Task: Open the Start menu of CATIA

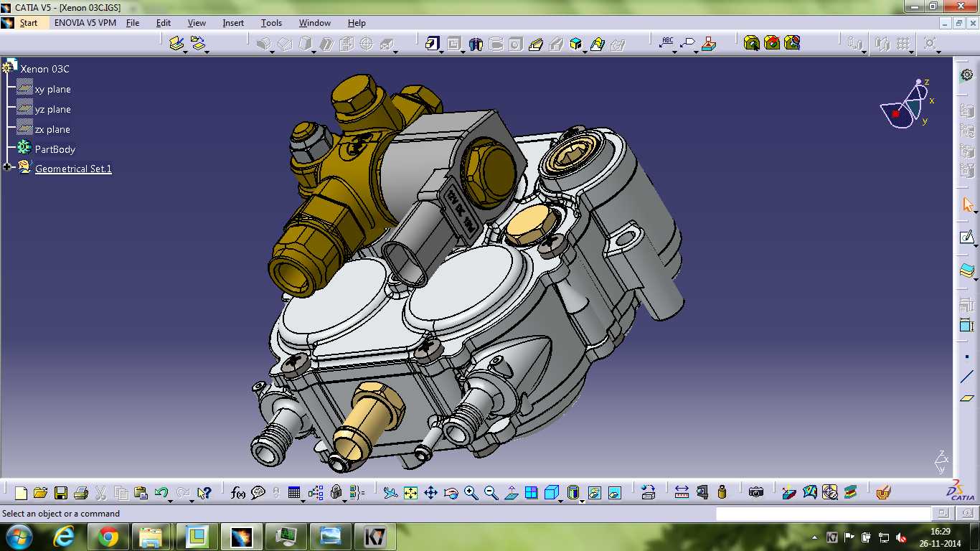Action: click(x=29, y=23)
